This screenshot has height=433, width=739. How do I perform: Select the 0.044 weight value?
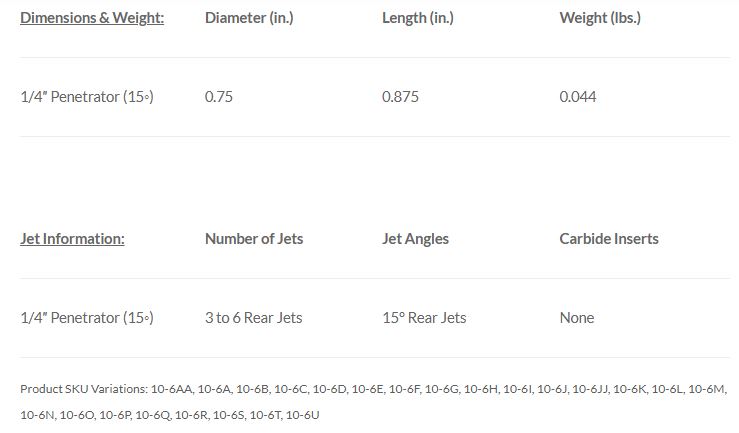tap(578, 97)
